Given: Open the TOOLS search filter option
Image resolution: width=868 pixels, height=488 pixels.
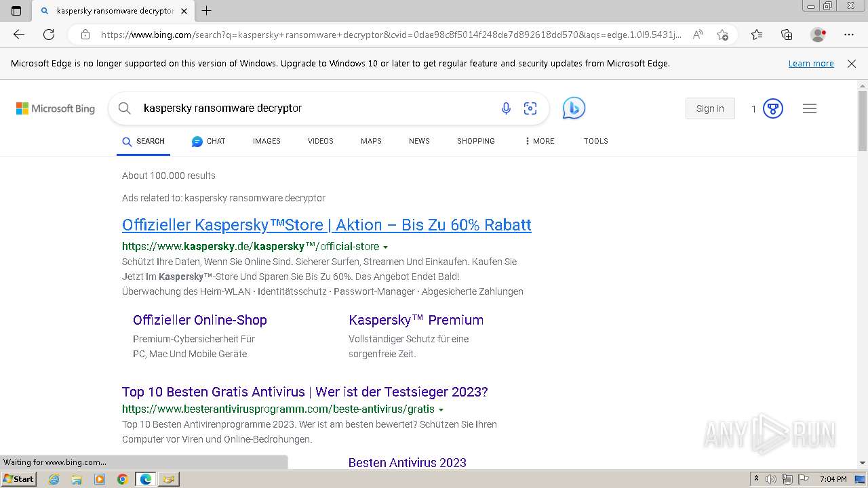Looking at the screenshot, I should coord(595,141).
